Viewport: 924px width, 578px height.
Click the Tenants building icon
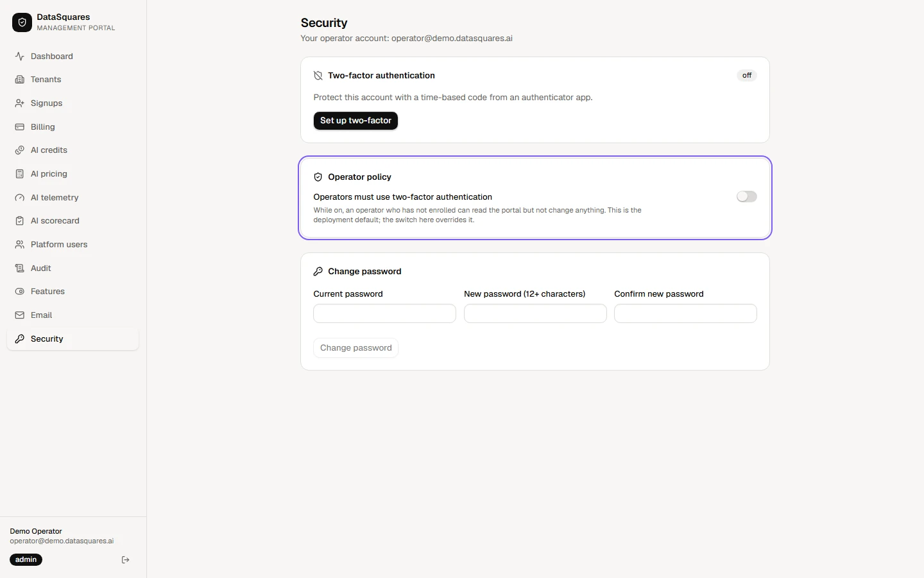coord(20,80)
